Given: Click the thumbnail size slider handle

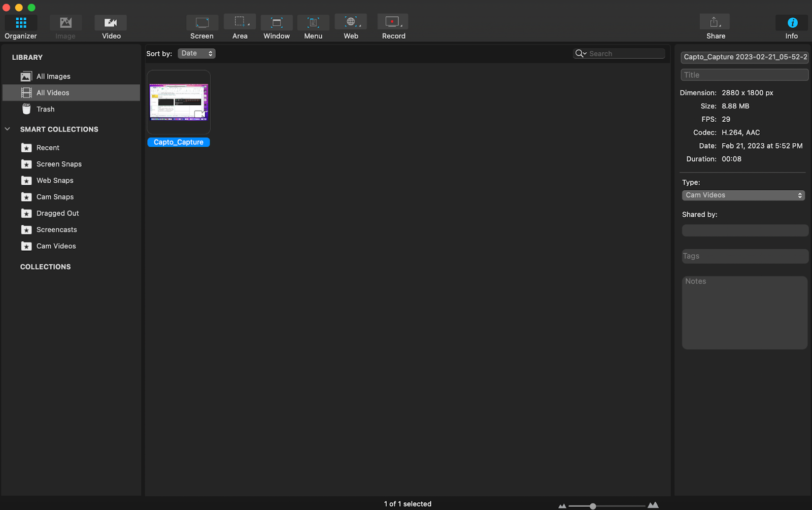Looking at the screenshot, I should coord(593,506).
